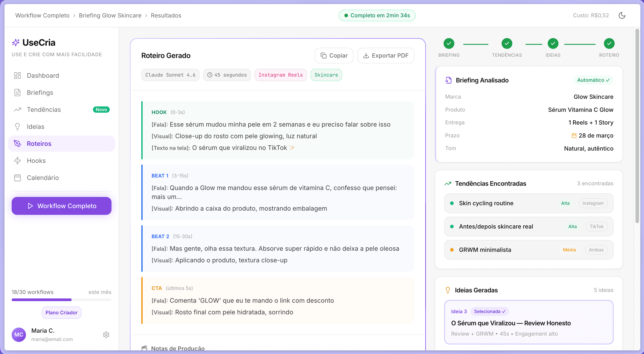Open Maria C. profile avatar
The width and height of the screenshot is (644, 354).
pos(19,335)
